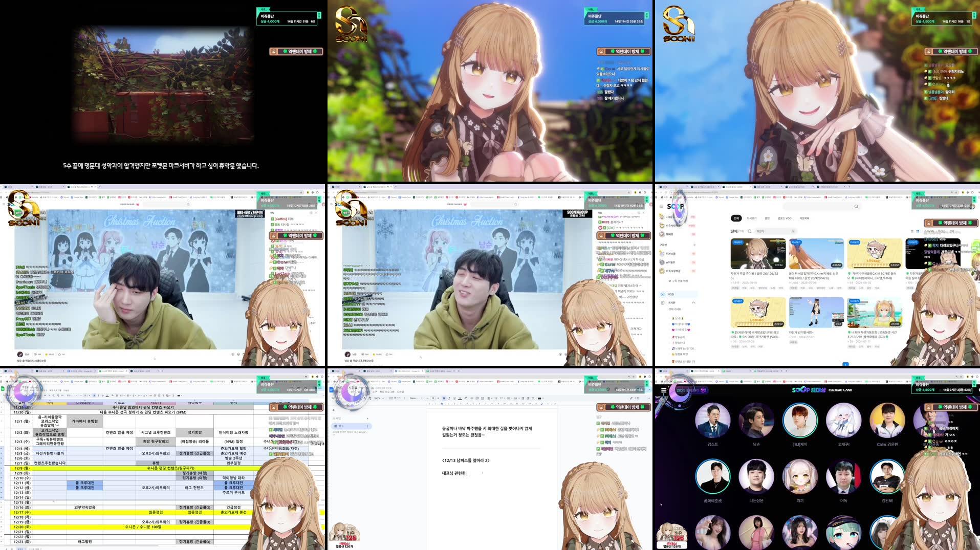Screen dimensions: 980x550
Task: Click the Insert link icon in Google Docs
Action: pyautogui.click(x=471, y=398)
